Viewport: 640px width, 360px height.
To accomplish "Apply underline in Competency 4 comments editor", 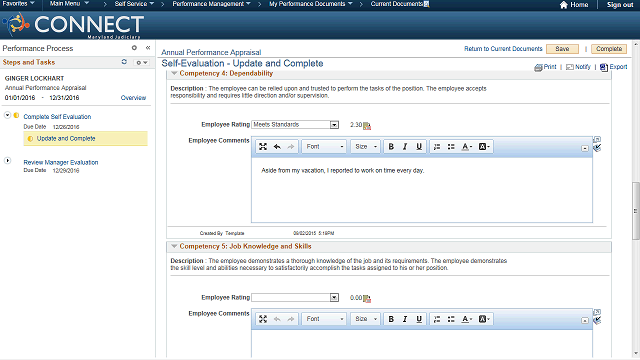I will (419, 147).
